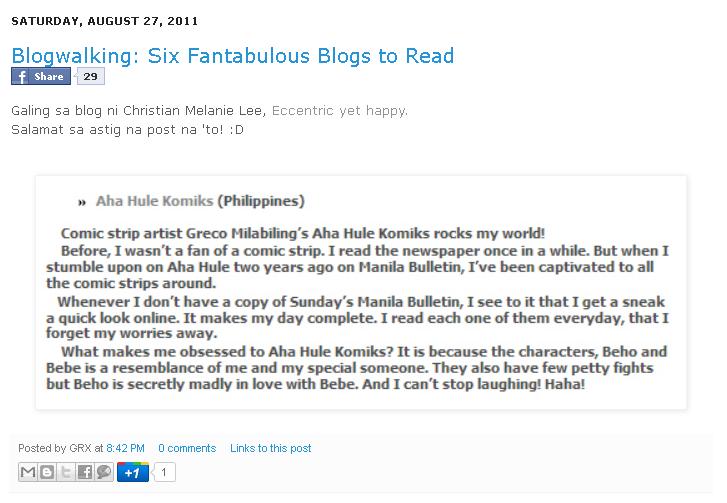727x503 pixels.
Task: Share post to Twitter icon
Action: tap(66, 472)
